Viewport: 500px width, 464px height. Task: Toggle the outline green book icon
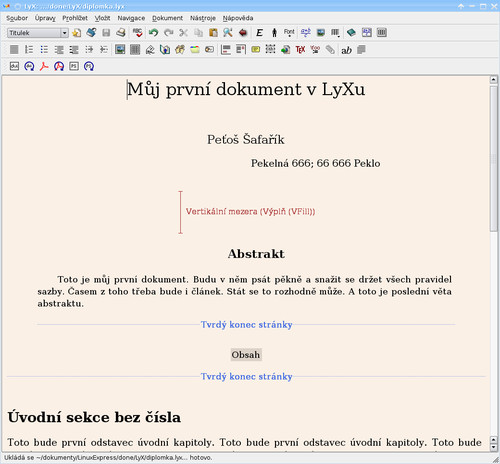pos(351,33)
